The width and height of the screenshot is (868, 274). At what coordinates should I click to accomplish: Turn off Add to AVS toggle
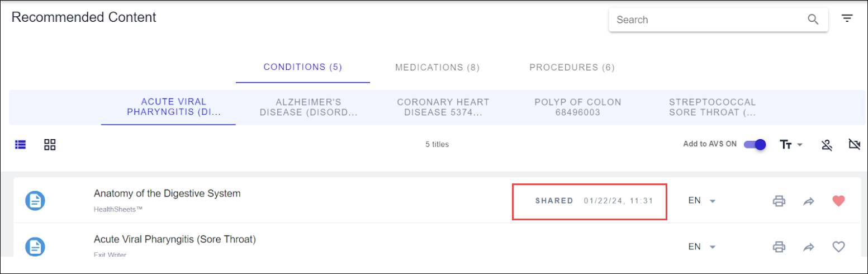tap(754, 144)
